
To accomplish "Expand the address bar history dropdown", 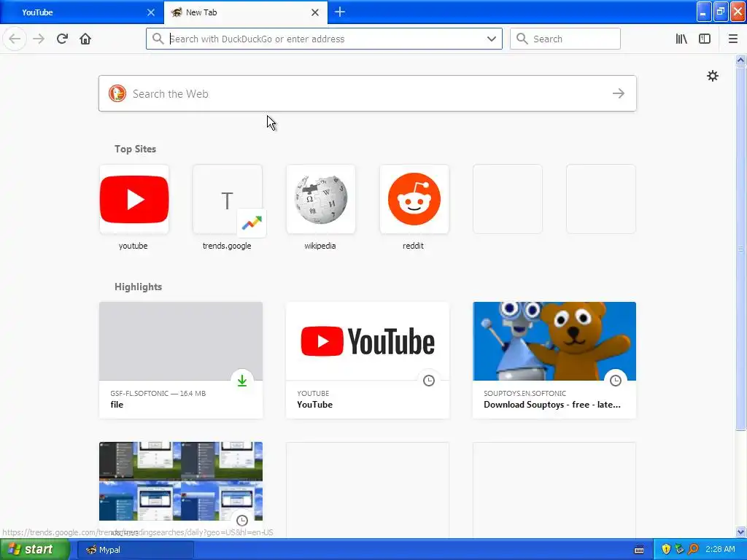I will tap(492, 39).
